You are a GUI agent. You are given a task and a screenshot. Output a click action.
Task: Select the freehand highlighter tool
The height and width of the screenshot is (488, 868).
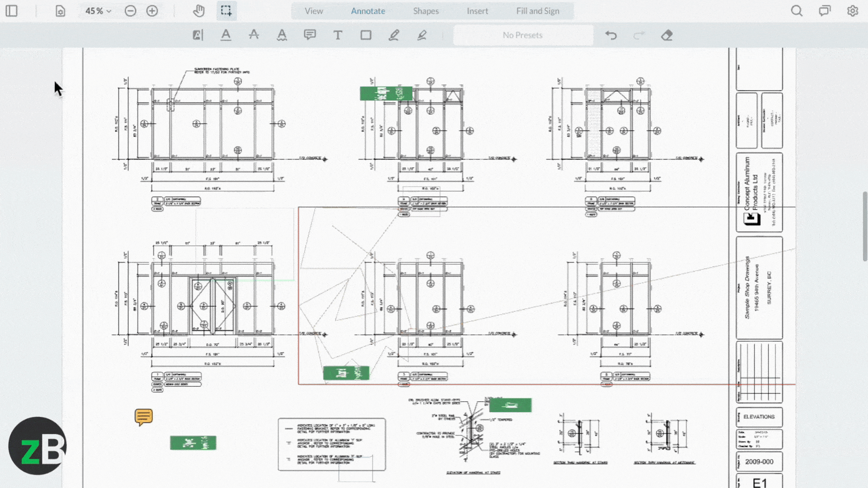click(422, 35)
